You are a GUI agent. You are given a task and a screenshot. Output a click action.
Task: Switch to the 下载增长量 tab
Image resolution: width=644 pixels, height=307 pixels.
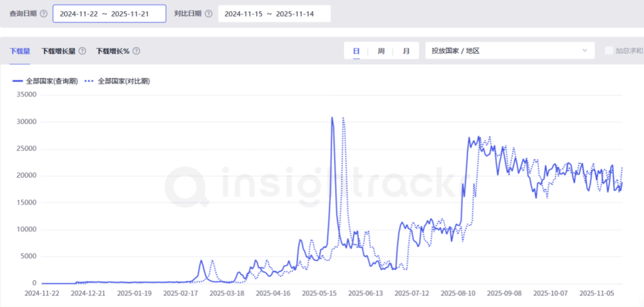pos(58,51)
